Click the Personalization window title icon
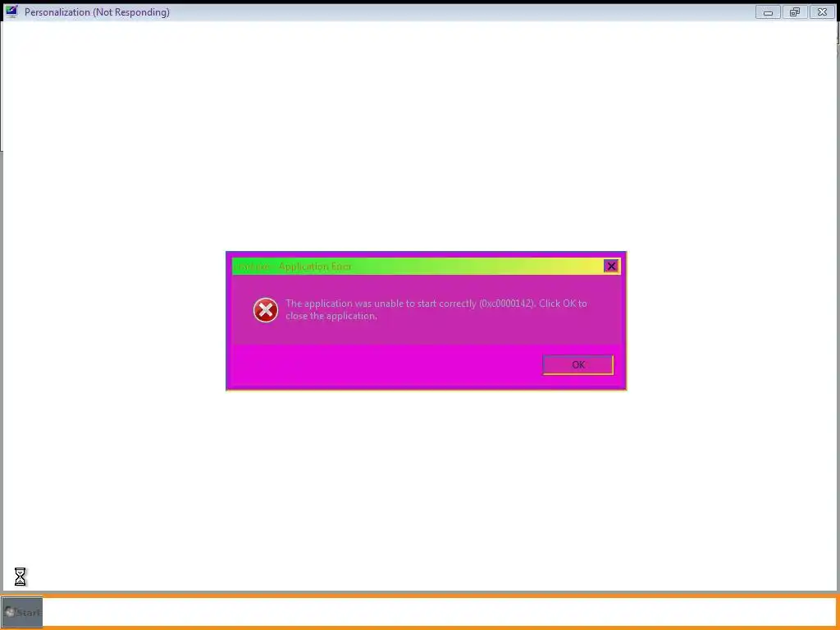This screenshot has height=630, width=840. click(11, 11)
